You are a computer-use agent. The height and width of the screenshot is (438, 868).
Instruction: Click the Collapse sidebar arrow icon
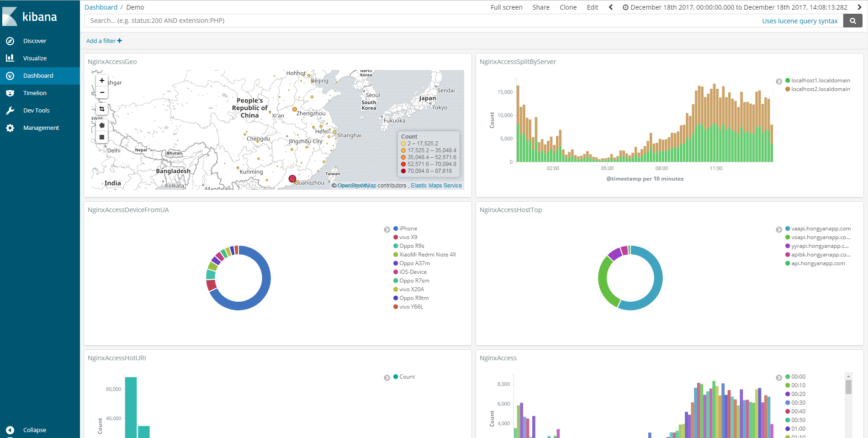10,430
